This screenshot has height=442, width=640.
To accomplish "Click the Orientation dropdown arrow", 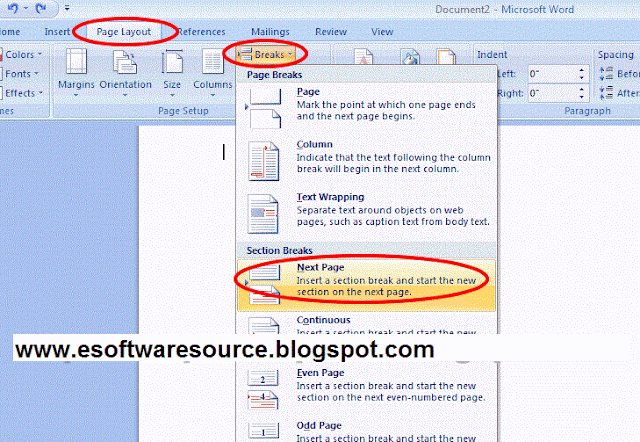I will point(125,96).
